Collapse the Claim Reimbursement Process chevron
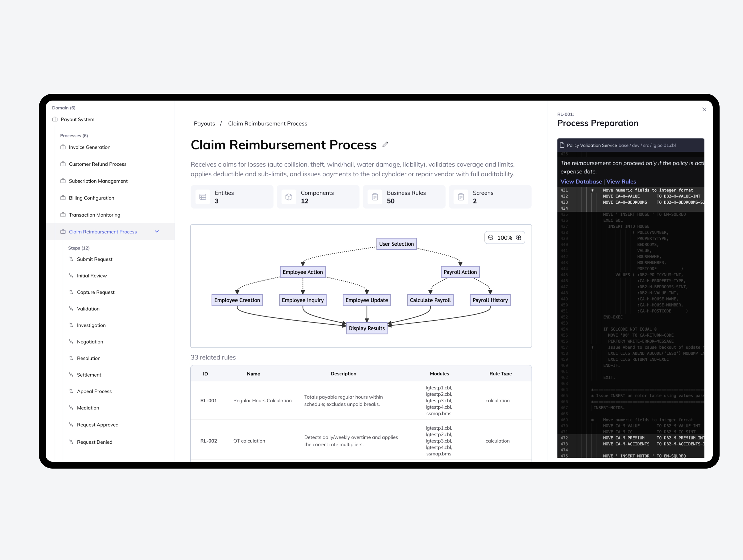The width and height of the screenshot is (743, 560). [x=157, y=232]
